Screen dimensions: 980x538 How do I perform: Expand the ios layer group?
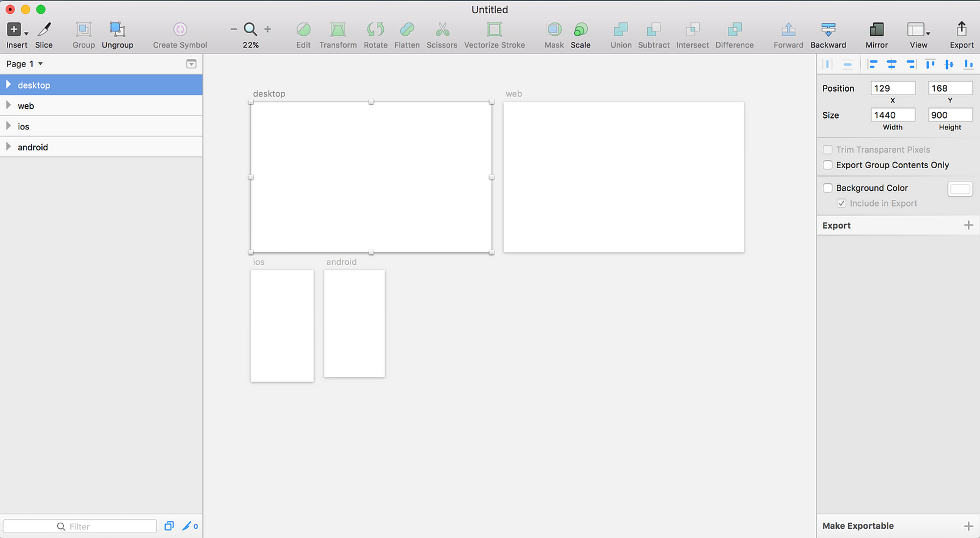(8, 126)
